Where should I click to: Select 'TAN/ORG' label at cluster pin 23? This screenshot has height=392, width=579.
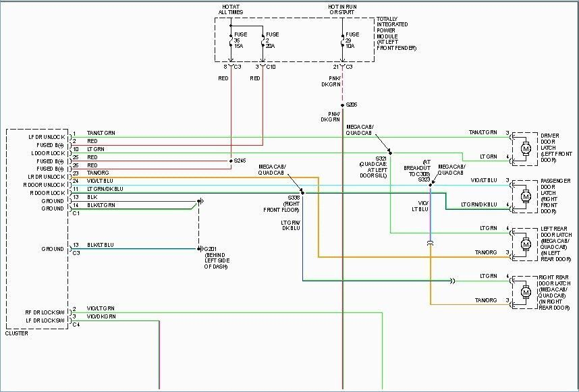click(98, 173)
